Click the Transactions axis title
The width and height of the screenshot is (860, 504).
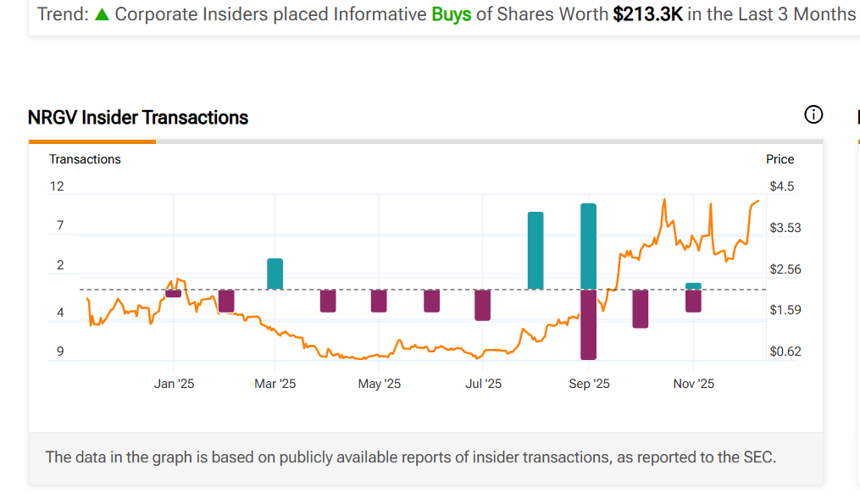pos(85,159)
